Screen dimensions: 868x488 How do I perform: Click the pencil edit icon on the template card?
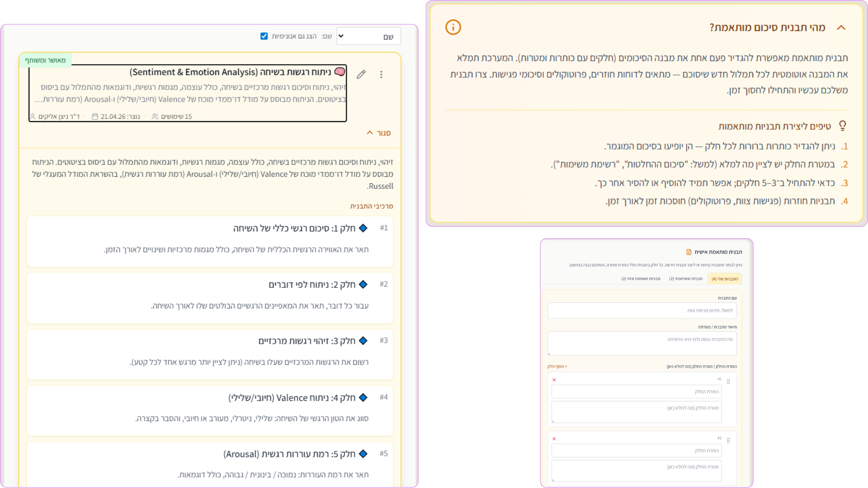(361, 75)
